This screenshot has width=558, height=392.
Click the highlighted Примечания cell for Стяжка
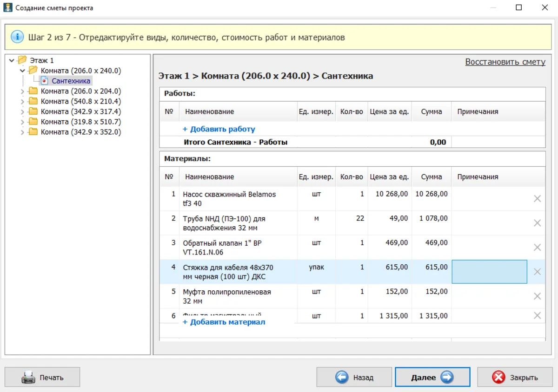(489, 272)
